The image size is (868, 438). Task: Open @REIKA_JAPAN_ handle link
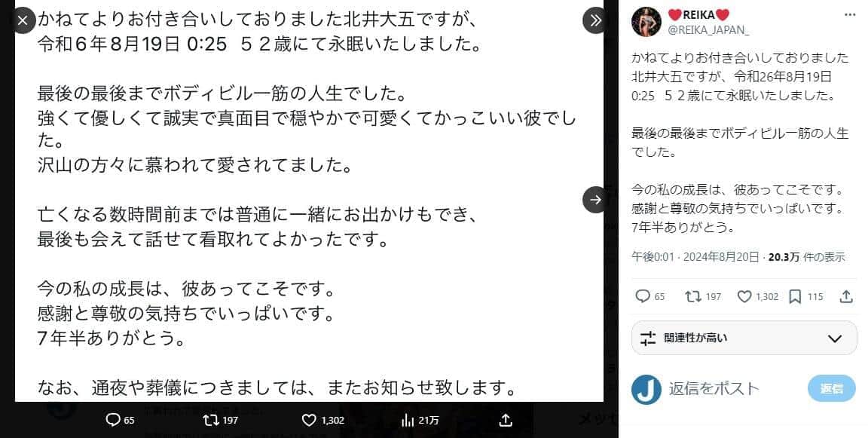[708, 30]
